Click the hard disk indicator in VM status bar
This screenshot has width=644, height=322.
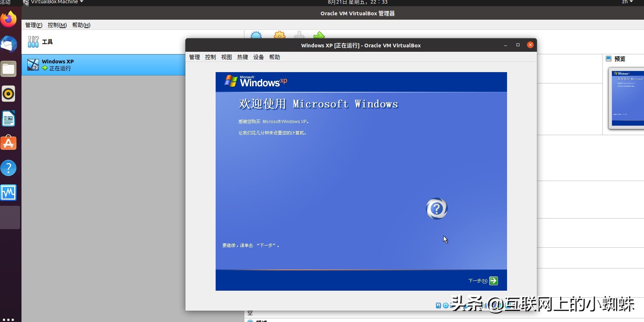pos(439,306)
